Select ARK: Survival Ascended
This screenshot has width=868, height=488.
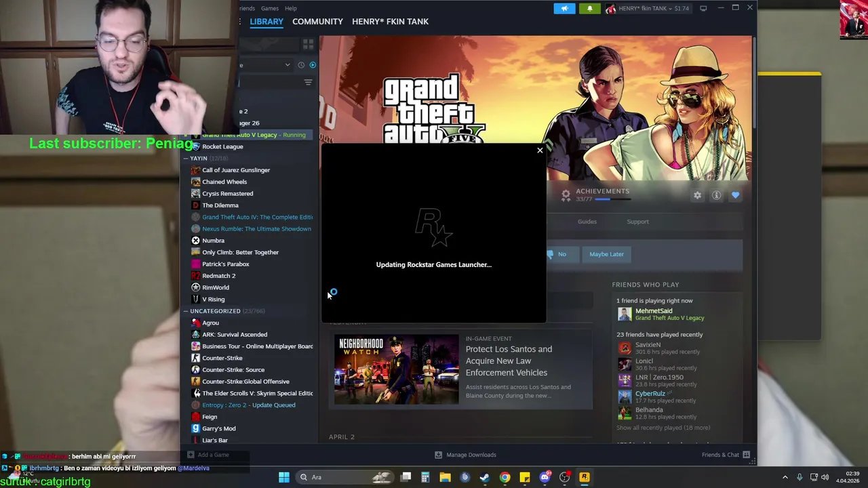(x=235, y=335)
